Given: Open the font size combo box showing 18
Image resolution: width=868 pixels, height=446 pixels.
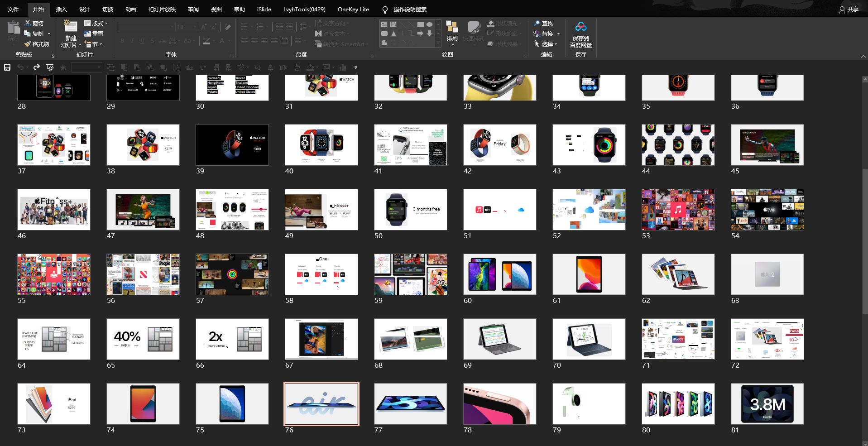Looking at the screenshot, I should coord(187,27).
